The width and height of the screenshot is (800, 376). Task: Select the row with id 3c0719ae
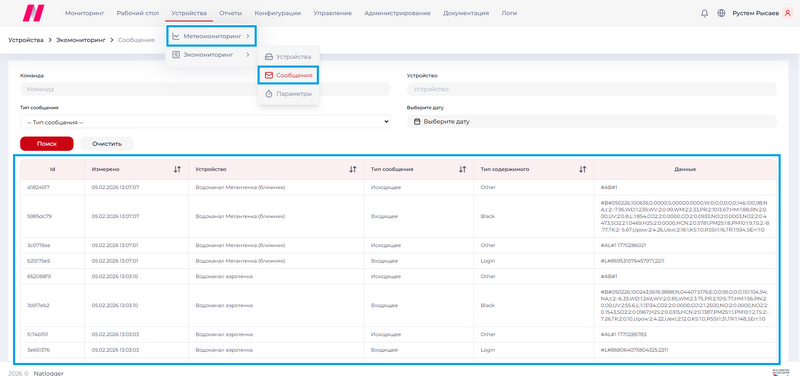point(399,245)
